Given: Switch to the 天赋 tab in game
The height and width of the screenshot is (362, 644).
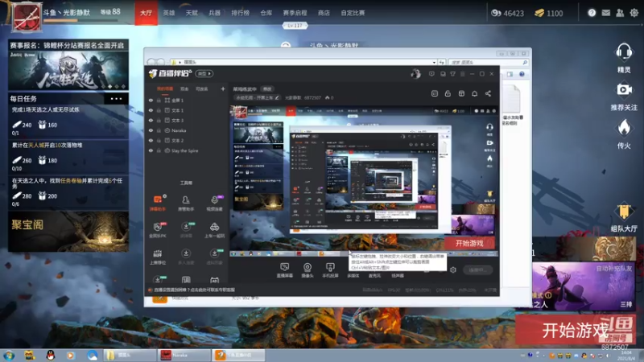Looking at the screenshot, I should [x=192, y=13].
